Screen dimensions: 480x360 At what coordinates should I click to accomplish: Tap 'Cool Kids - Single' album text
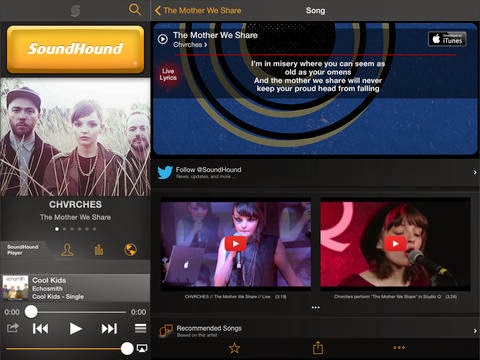(58, 297)
